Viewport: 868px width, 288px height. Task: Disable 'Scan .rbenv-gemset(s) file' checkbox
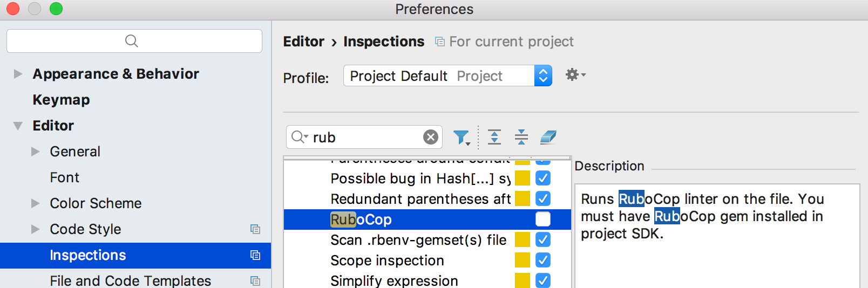click(x=542, y=239)
